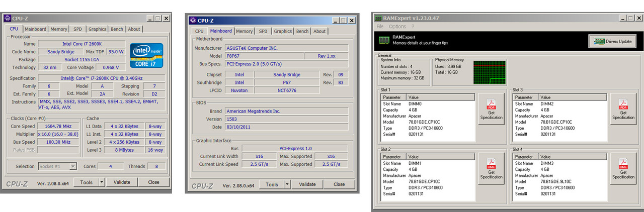The height and width of the screenshot is (212, 644).
Task: Expand Tools dropdown arrow in left CPU-Z window
Action: [102, 182]
